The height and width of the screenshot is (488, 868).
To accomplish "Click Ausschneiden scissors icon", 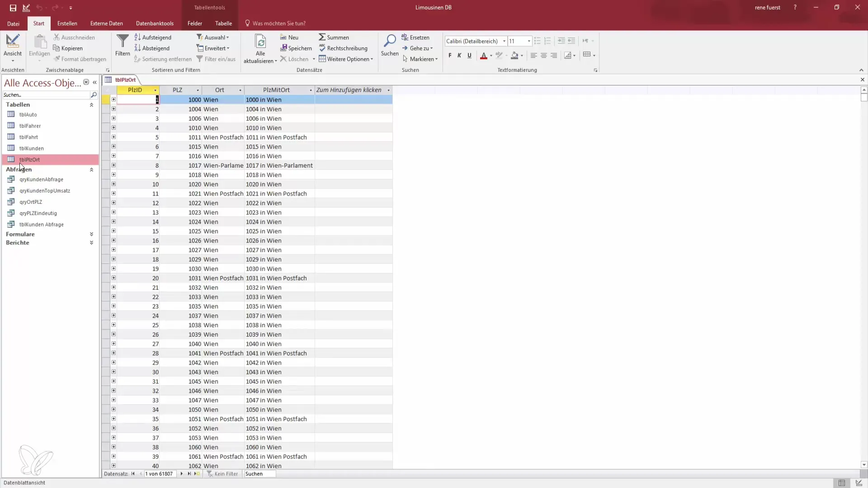I will (57, 38).
